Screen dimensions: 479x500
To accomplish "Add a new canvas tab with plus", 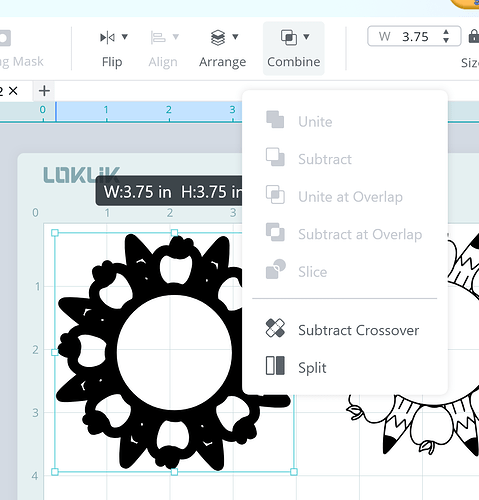I will coord(44,91).
